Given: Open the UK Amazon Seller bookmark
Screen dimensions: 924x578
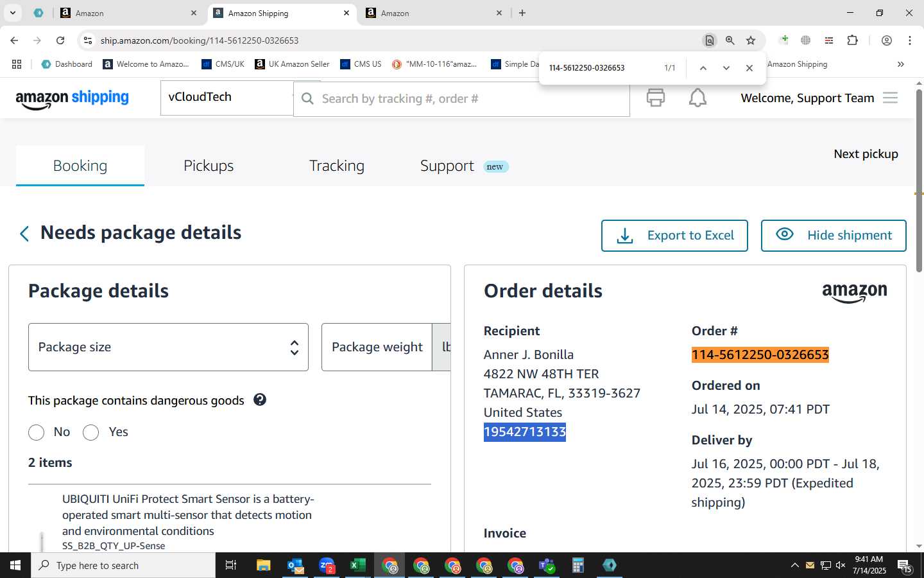Looking at the screenshot, I should [x=292, y=64].
